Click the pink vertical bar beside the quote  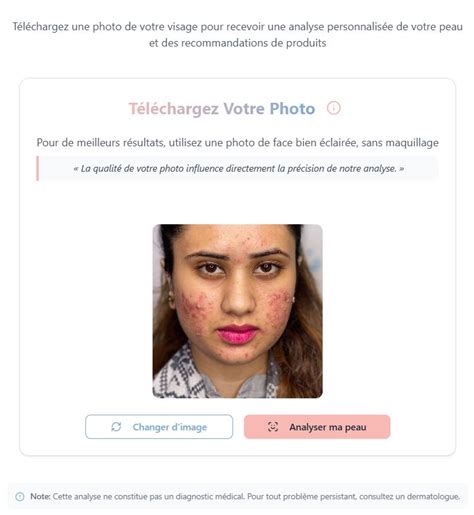37,168
